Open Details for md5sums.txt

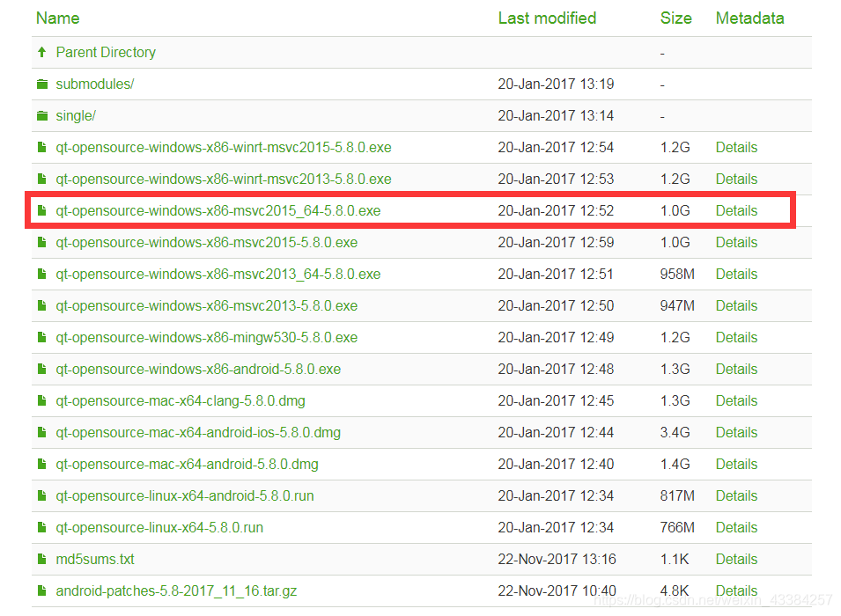coord(736,559)
